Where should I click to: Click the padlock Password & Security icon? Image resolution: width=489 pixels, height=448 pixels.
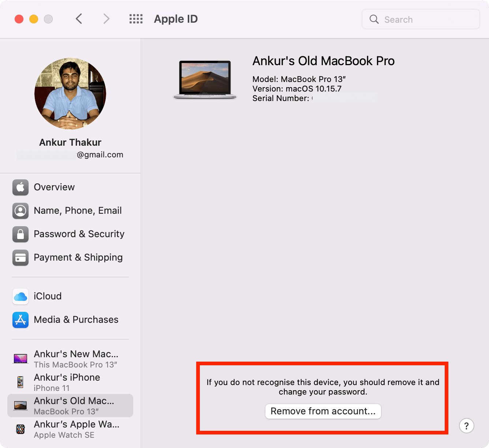click(20, 234)
